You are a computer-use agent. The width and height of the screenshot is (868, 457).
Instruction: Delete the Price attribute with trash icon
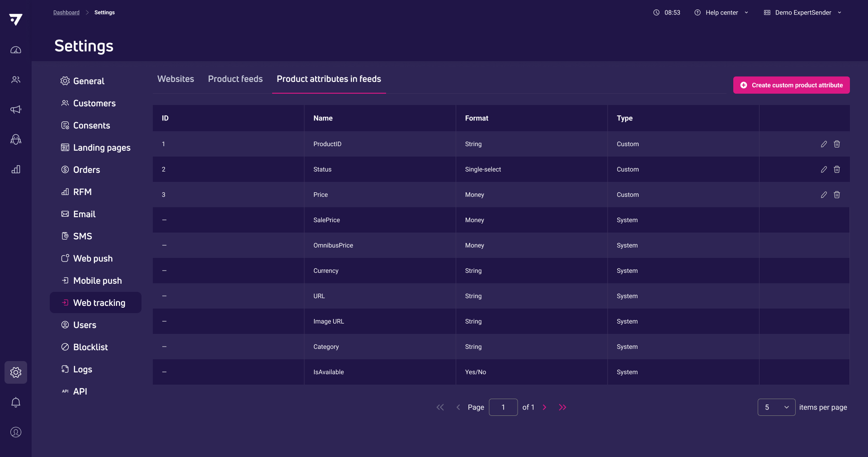(837, 195)
